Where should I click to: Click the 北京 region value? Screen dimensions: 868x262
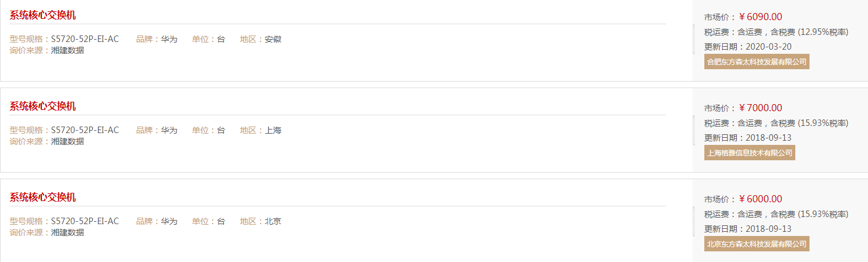[x=273, y=221]
